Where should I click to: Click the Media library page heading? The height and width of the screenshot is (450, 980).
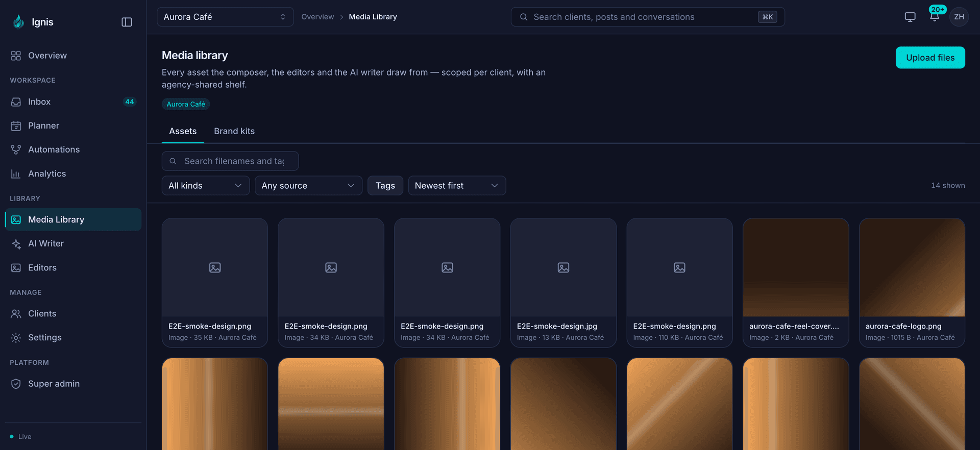point(195,55)
